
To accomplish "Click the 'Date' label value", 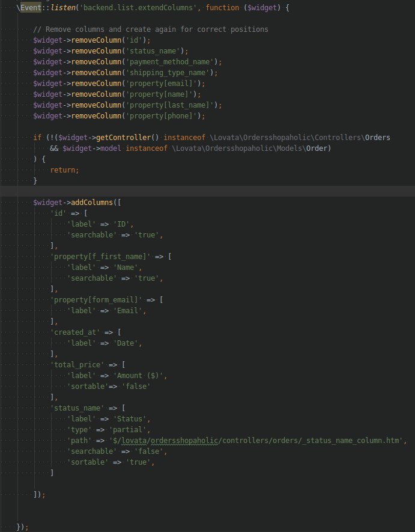I will 127,343.
